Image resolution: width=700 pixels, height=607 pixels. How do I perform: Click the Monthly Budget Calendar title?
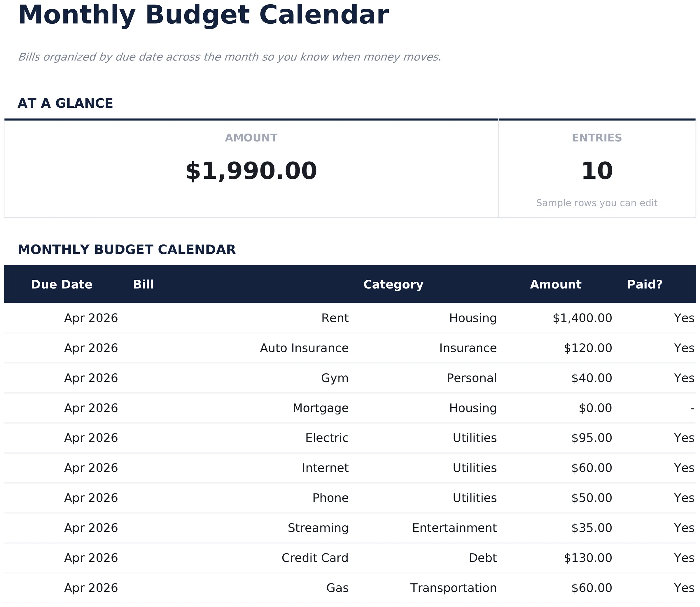coord(203,16)
